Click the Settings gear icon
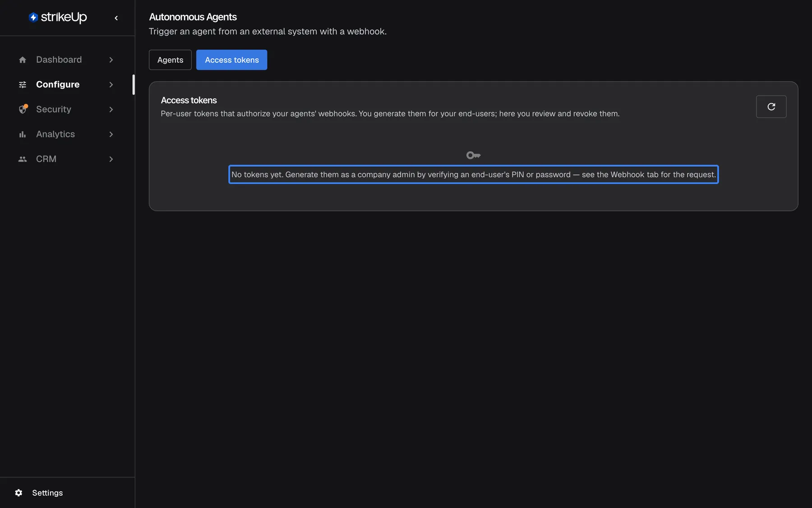The height and width of the screenshot is (508, 812). 18,493
